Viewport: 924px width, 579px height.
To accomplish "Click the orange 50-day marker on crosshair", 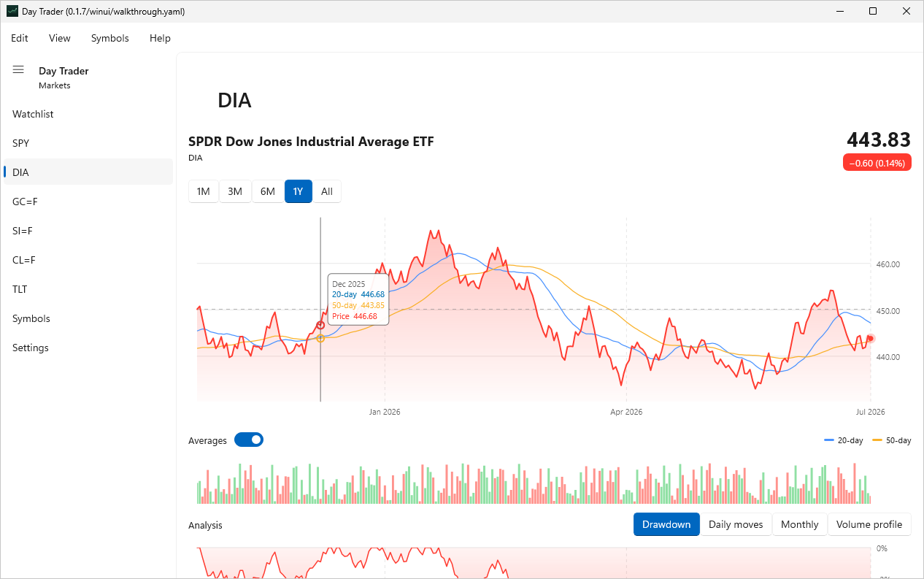I will click(x=320, y=338).
